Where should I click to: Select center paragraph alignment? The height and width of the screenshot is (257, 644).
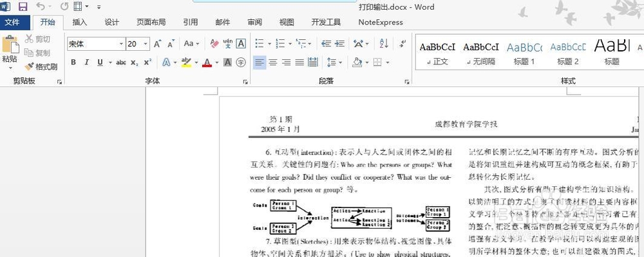[x=272, y=62]
